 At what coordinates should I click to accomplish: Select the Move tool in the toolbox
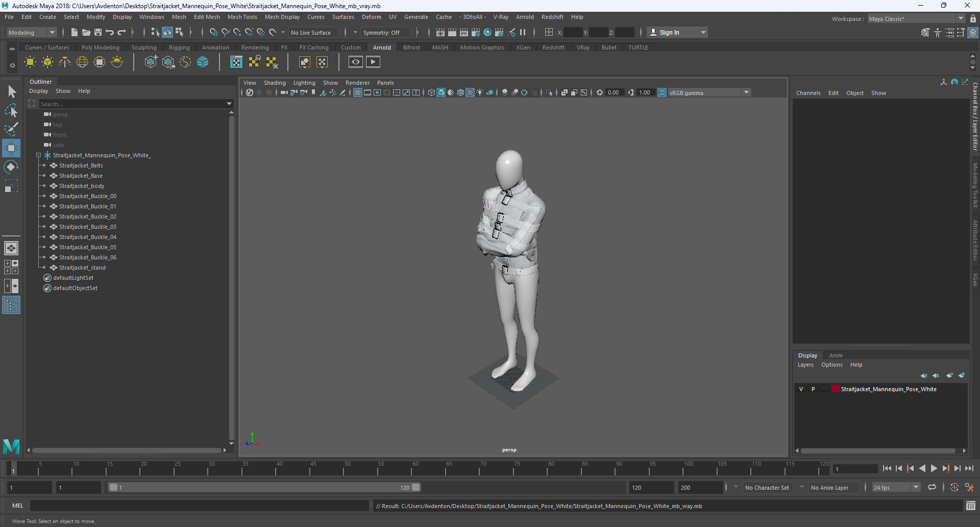(x=11, y=149)
